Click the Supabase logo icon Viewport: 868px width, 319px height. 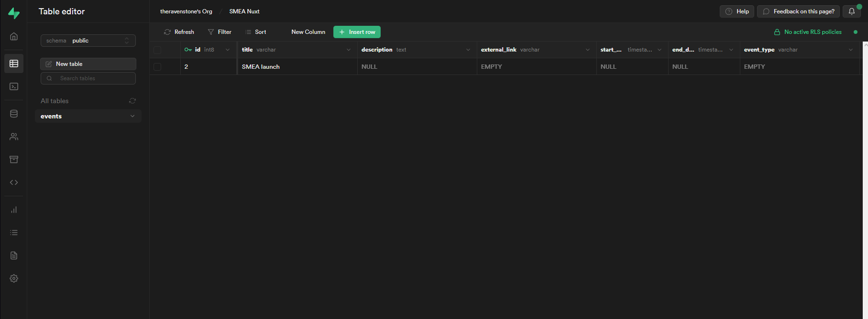(14, 13)
